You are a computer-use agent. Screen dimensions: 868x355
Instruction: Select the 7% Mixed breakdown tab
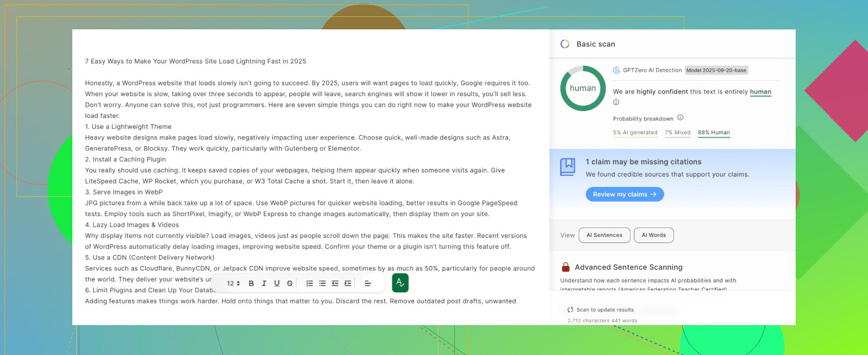(678, 133)
